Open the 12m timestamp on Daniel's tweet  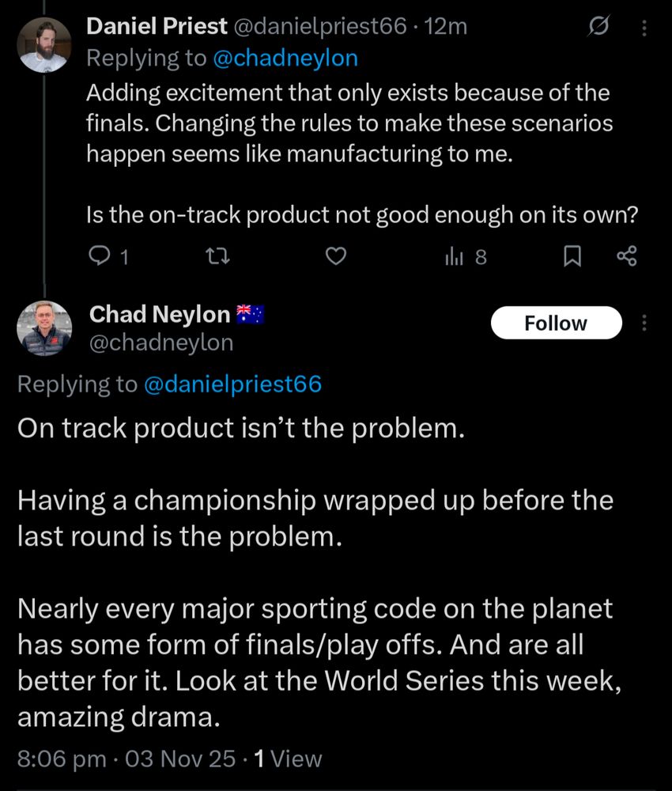(x=446, y=26)
